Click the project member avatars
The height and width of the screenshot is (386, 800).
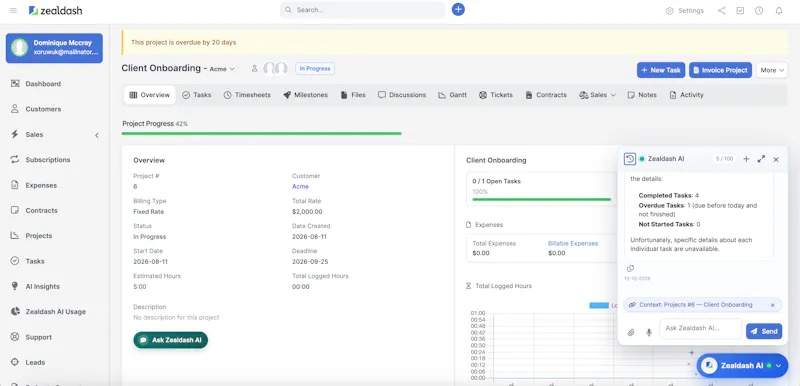coord(276,68)
